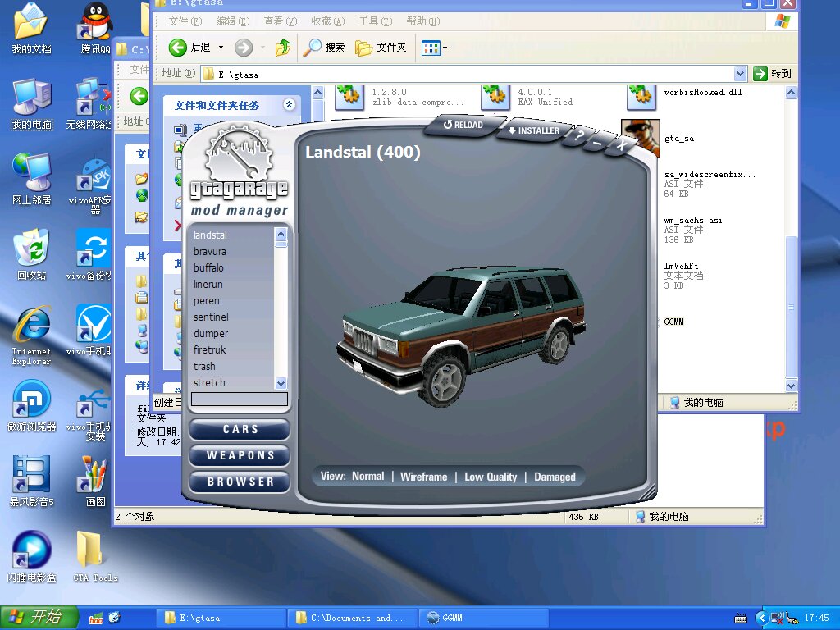840x630 pixels.
Task: Open the INSTALLER in mod manager
Action: (533, 130)
